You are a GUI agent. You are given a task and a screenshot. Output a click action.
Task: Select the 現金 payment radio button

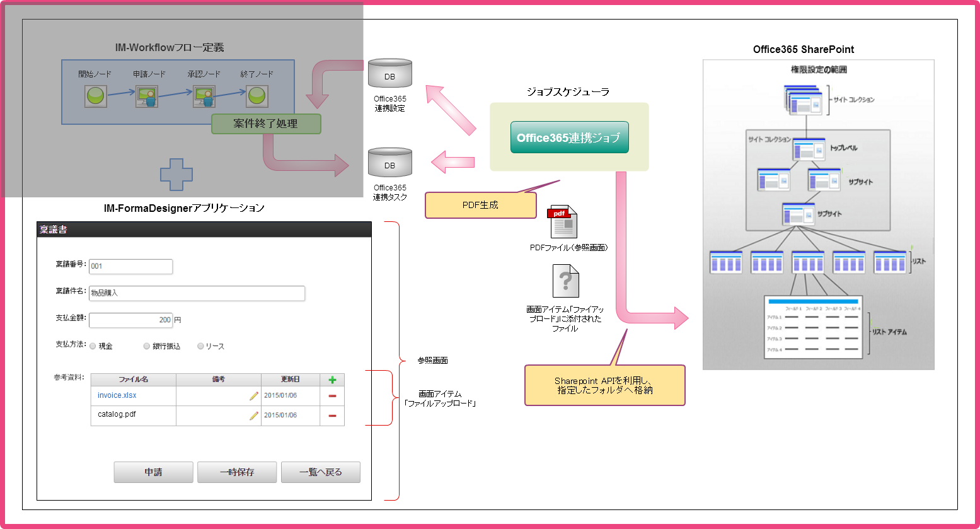point(93,346)
